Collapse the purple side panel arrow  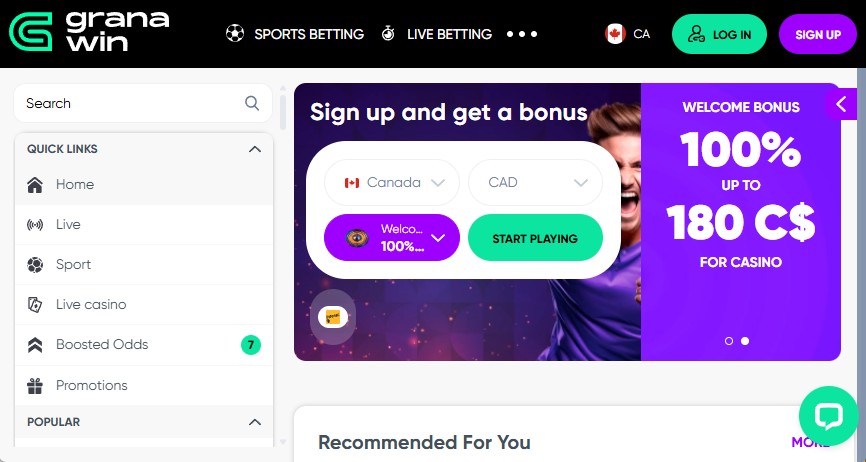(x=841, y=104)
